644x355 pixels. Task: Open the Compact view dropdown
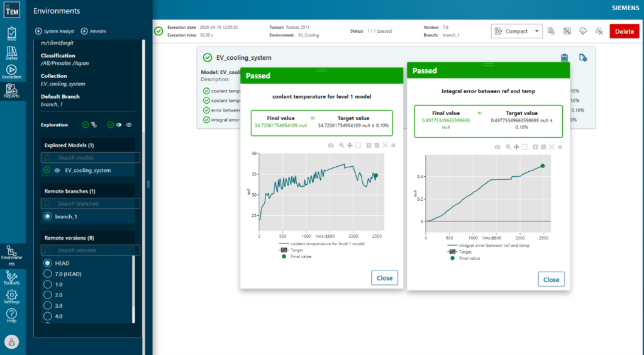point(517,31)
